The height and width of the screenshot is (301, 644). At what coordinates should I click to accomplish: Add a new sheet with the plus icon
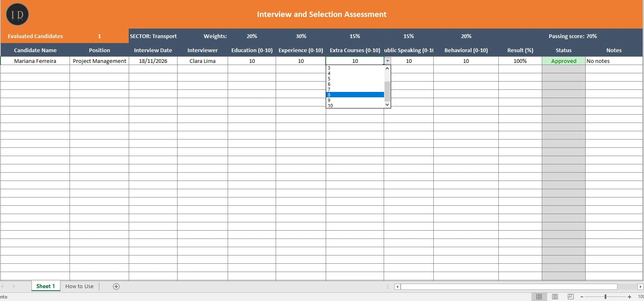coord(116,287)
